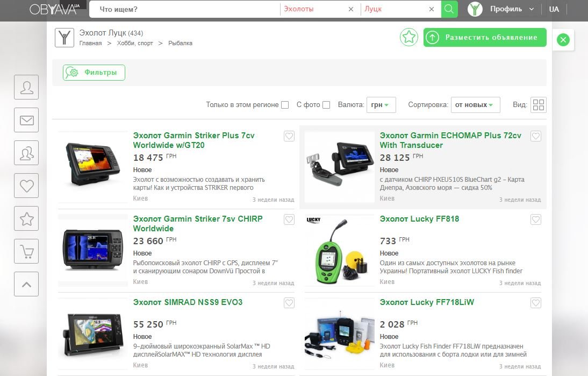Image resolution: width=588 pixels, height=376 pixels.
Task: Open Эхолот Garmin Striker 7sv CHIRP title
Action: tap(198, 224)
